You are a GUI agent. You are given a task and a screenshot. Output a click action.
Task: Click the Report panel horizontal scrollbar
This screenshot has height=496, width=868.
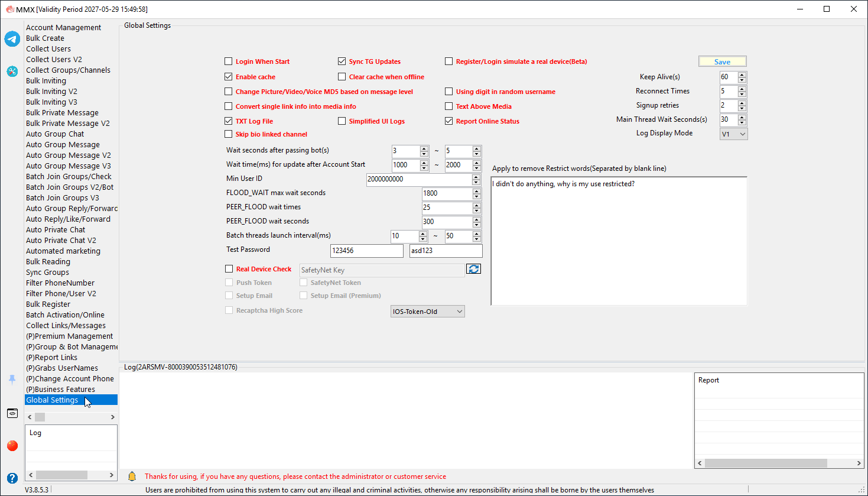[x=779, y=463]
